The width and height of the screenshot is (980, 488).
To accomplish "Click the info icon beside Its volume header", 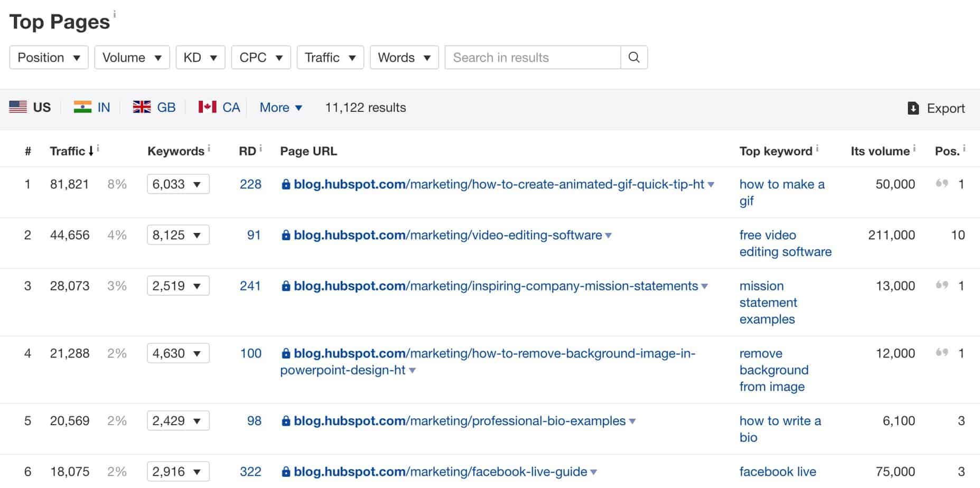I will click(914, 148).
